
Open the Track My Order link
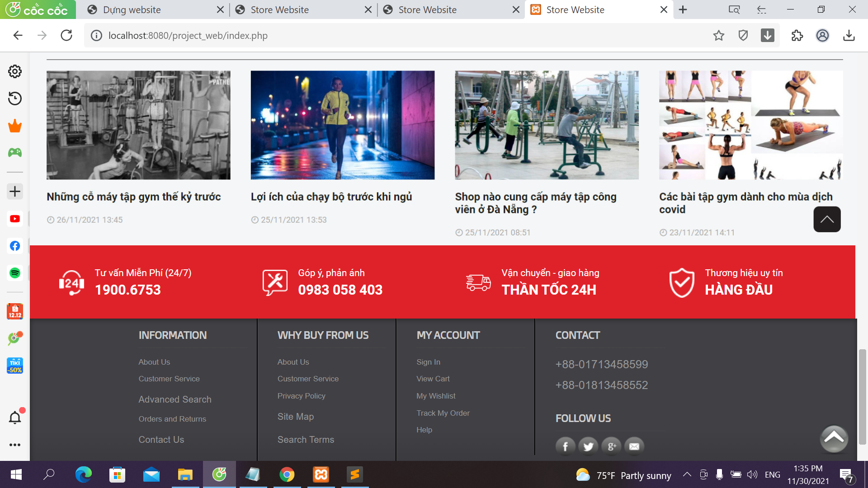443,413
